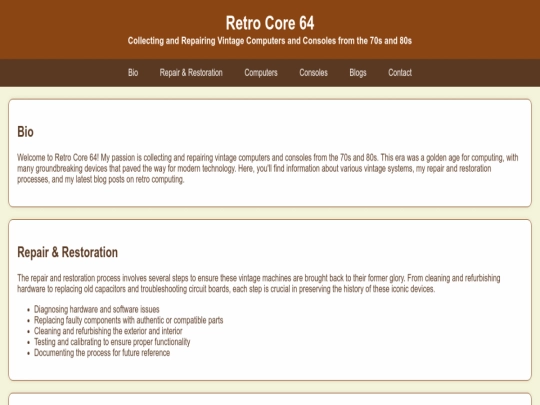Click the Retro Core 64 site title
Image resolution: width=540 pixels, height=405 pixels.
[x=270, y=23]
